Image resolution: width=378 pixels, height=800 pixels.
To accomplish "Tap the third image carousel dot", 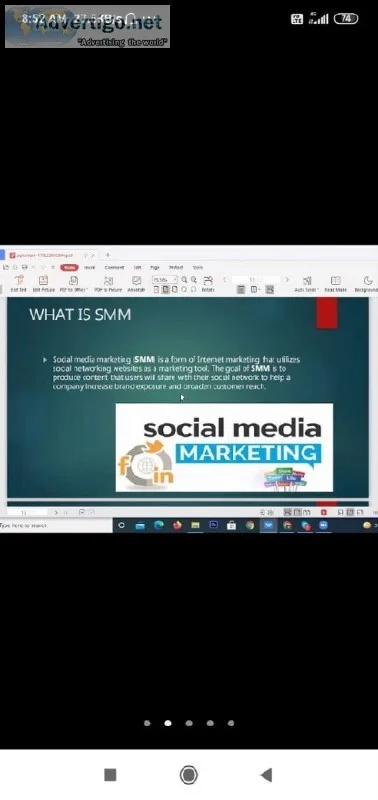I will tap(189, 723).
